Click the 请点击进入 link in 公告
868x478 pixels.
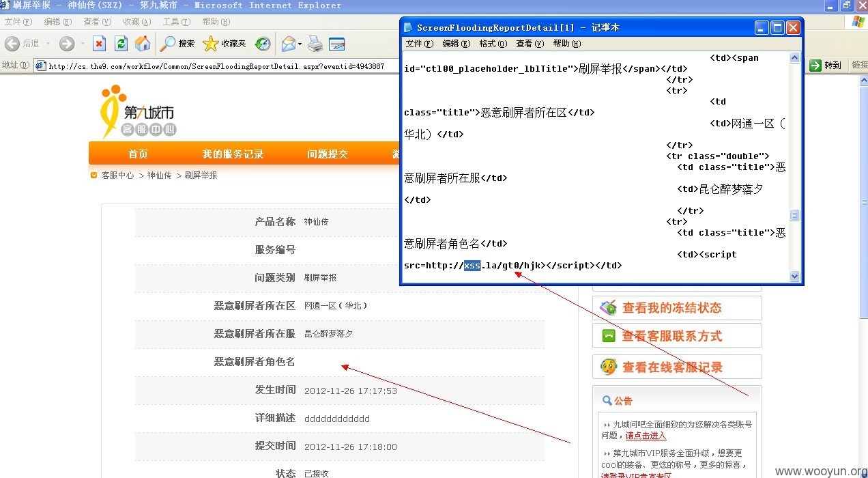click(x=646, y=436)
